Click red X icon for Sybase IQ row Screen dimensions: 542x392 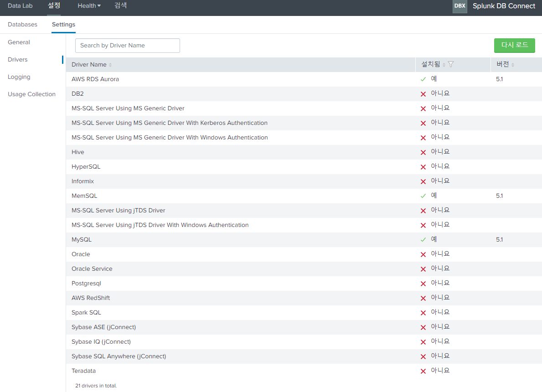point(423,342)
